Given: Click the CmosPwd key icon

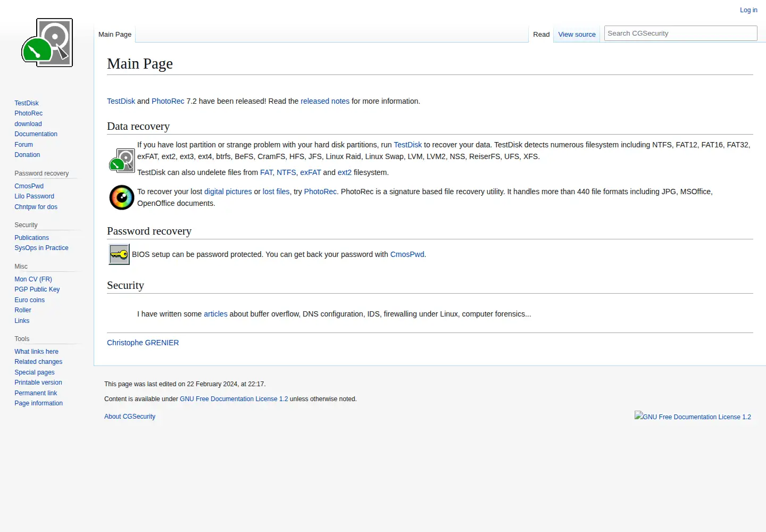Looking at the screenshot, I should 119,254.
